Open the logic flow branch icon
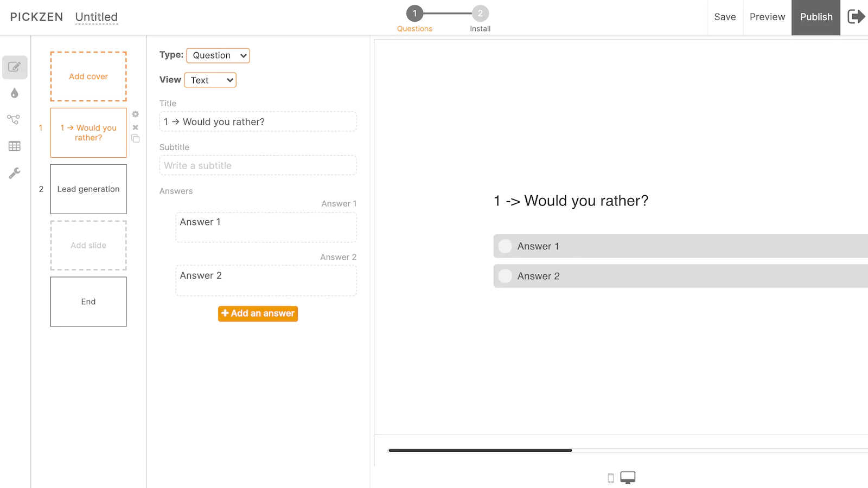This screenshot has height=488, width=868. (14, 119)
